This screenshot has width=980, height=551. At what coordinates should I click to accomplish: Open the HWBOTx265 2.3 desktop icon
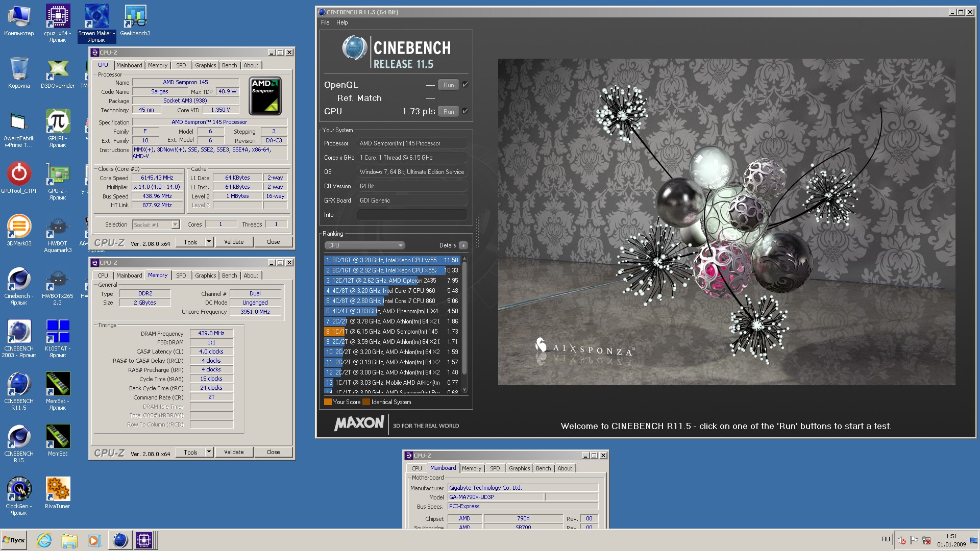pyautogui.click(x=58, y=286)
